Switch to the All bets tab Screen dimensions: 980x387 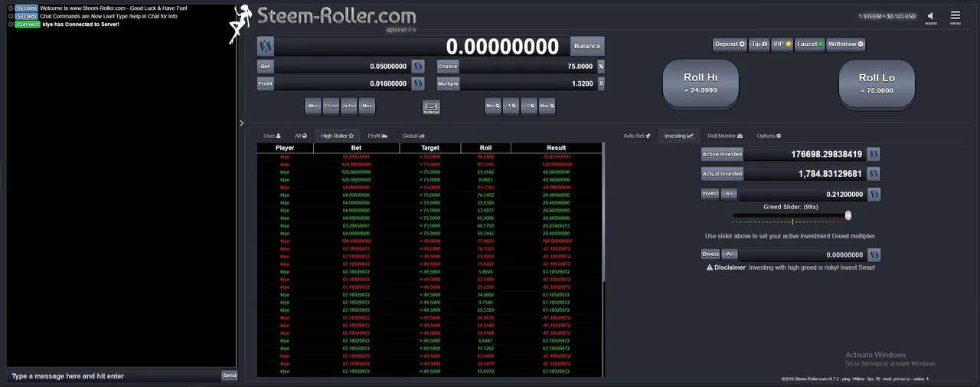pyautogui.click(x=301, y=136)
